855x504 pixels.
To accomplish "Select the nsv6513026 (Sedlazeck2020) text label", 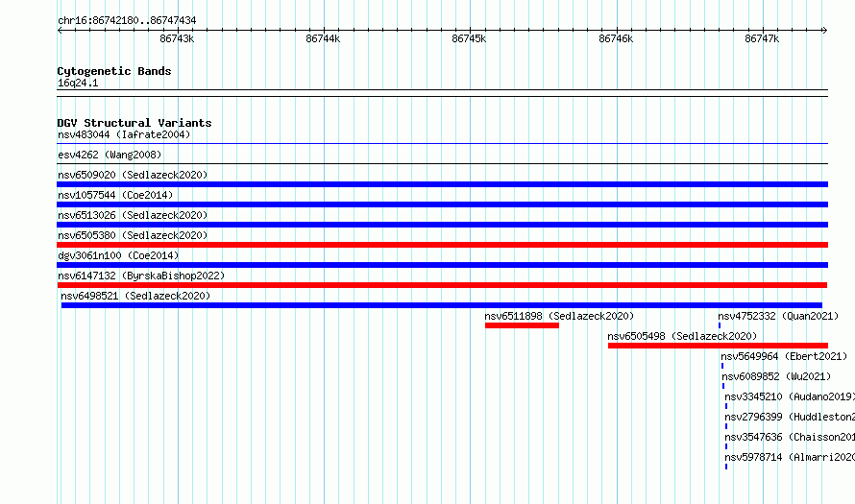I will (133, 215).
